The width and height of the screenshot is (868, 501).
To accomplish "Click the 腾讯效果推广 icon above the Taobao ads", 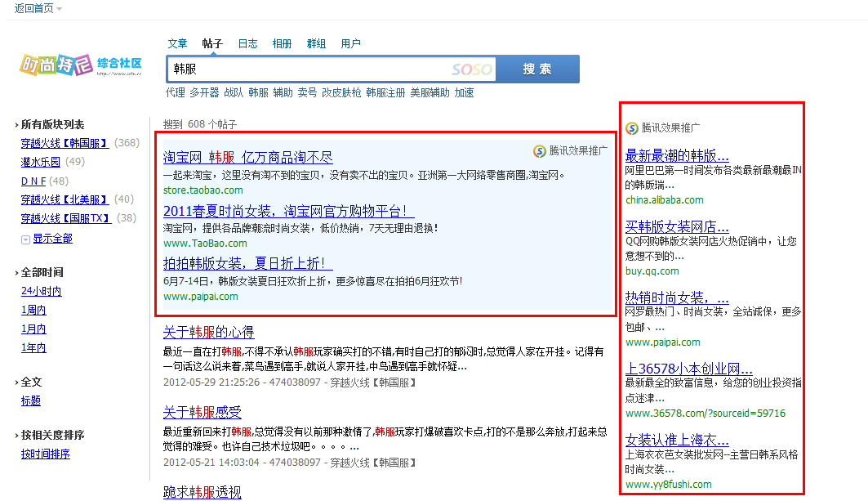I will [x=539, y=150].
